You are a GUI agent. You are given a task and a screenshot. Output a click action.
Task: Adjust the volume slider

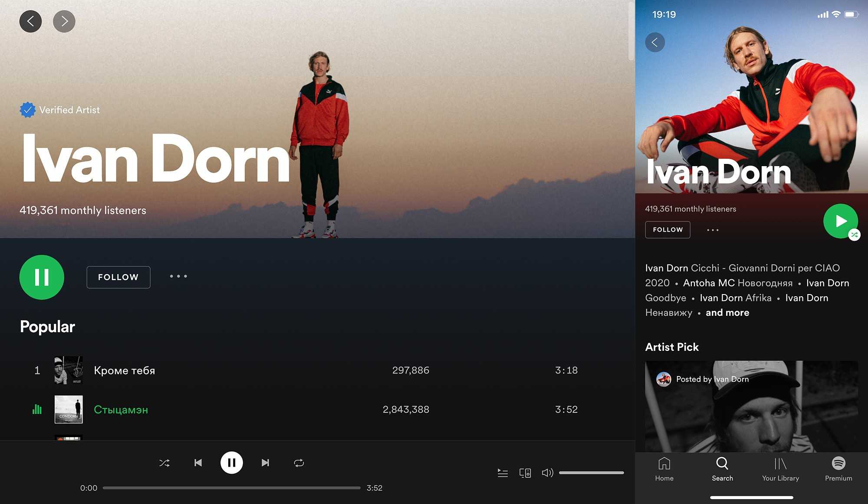pyautogui.click(x=591, y=473)
